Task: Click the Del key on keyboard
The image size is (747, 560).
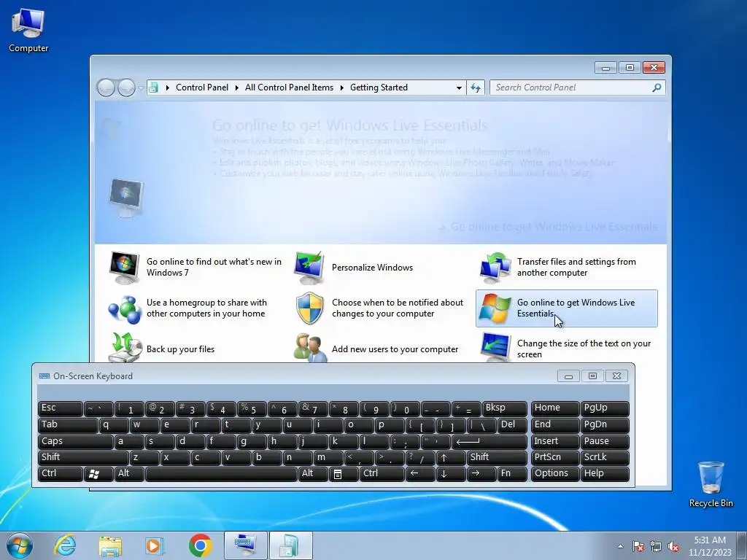Action: click(513, 425)
